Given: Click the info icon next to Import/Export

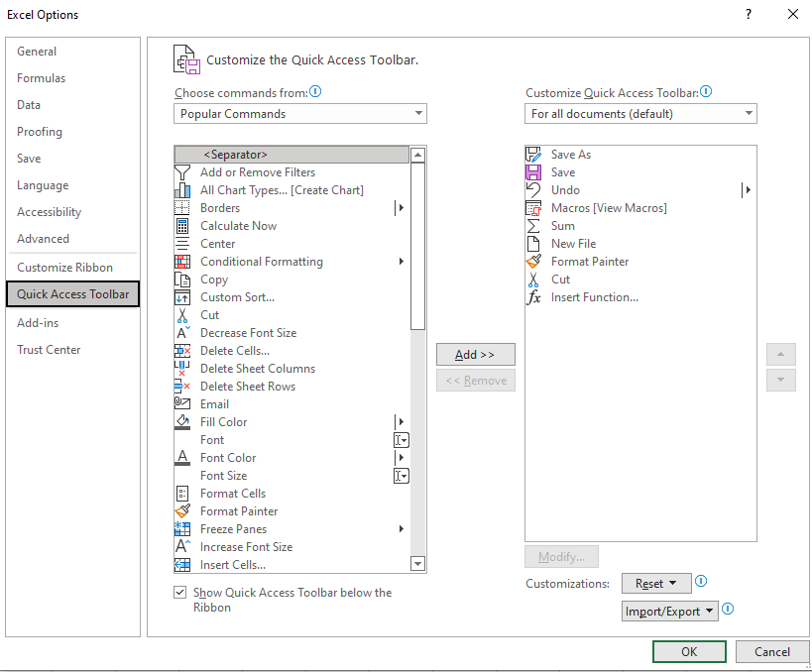Looking at the screenshot, I should pos(728,609).
